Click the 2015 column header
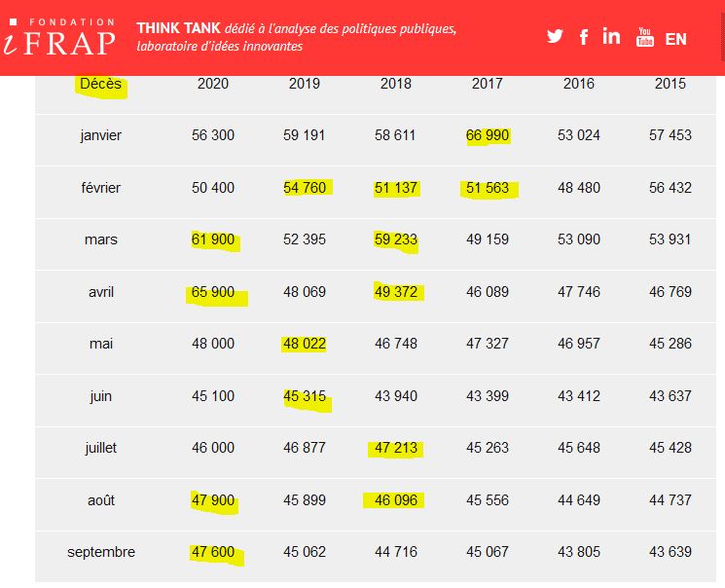Viewport: 725px width, 588px height. pos(670,84)
